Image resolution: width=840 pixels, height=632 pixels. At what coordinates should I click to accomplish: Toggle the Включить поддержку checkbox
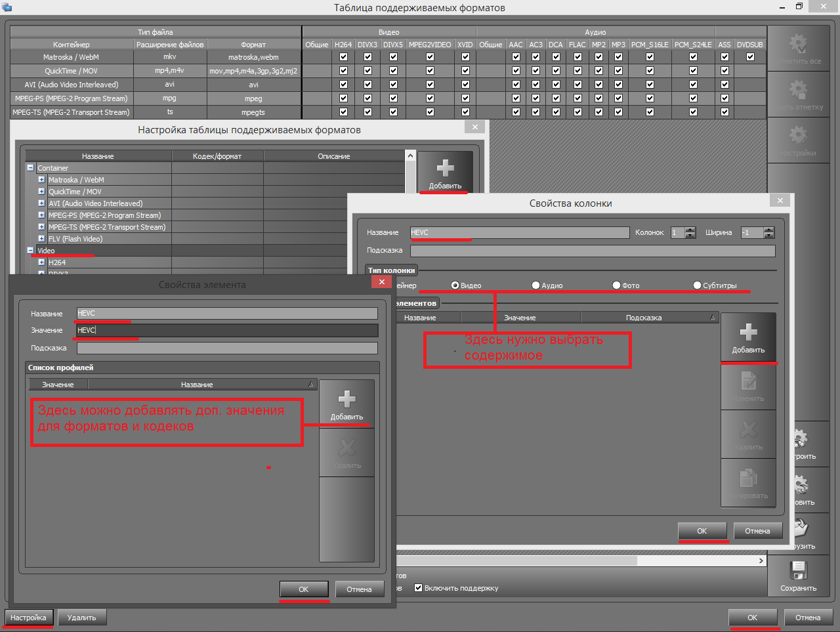coord(419,588)
